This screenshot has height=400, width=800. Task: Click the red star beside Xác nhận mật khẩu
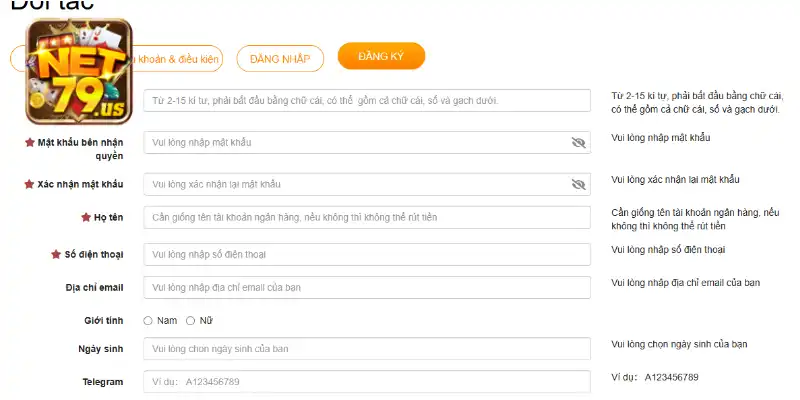(29, 185)
